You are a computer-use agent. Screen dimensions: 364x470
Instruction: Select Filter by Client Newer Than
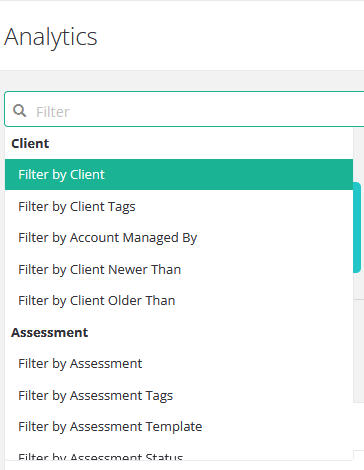[179, 269]
